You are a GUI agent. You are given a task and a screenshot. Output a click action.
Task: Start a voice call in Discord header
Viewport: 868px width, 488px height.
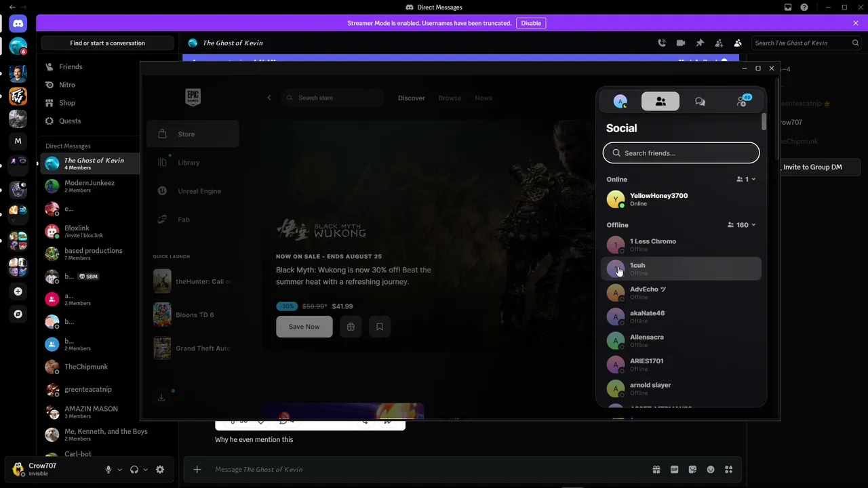tap(662, 43)
